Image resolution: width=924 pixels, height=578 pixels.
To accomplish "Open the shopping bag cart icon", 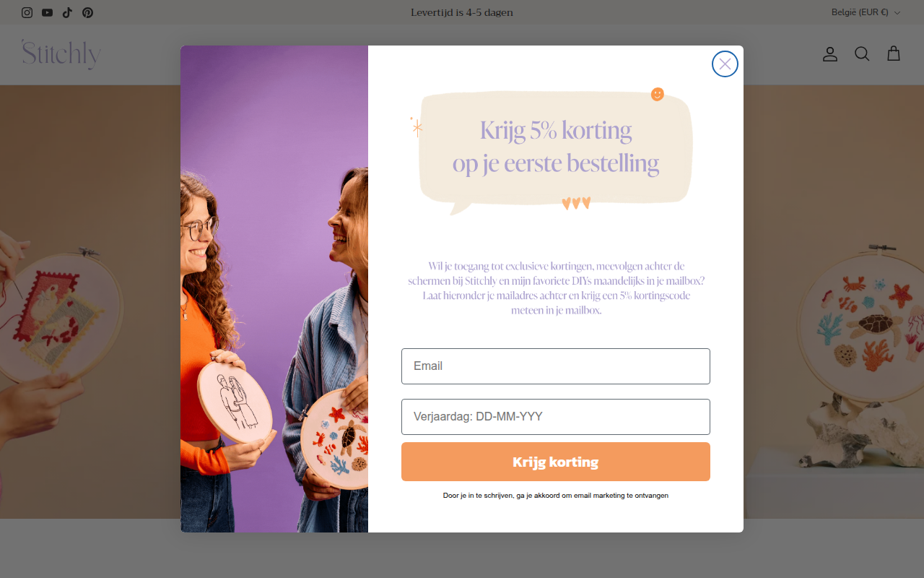I will pos(894,54).
